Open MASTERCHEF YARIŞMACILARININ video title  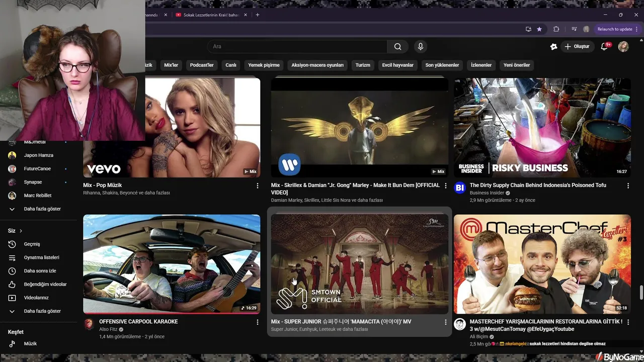(546, 325)
